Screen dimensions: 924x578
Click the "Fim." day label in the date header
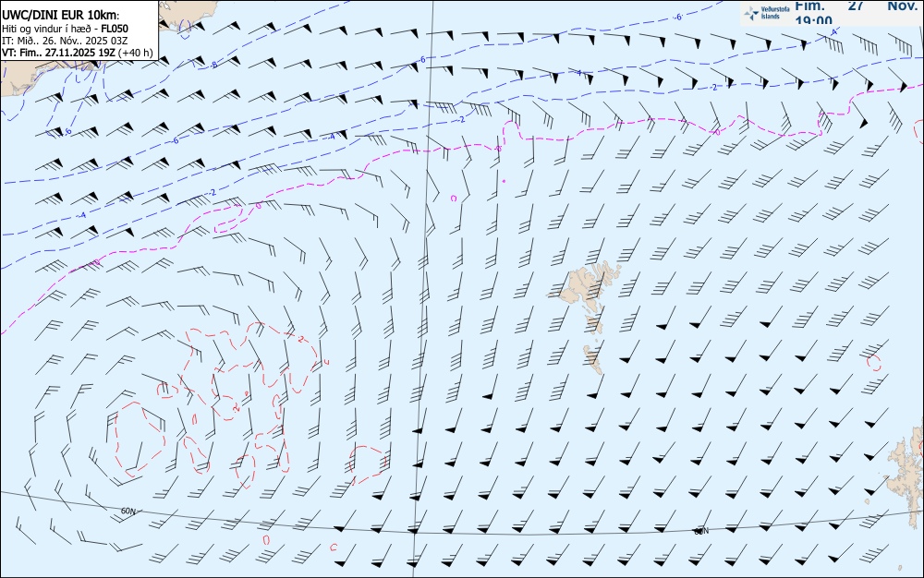(x=809, y=6)
